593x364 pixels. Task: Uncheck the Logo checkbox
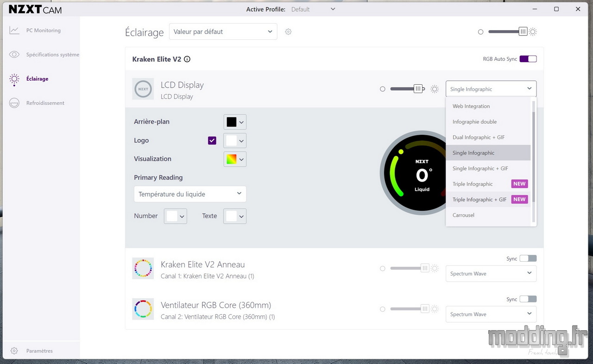[x=212, y=140]
